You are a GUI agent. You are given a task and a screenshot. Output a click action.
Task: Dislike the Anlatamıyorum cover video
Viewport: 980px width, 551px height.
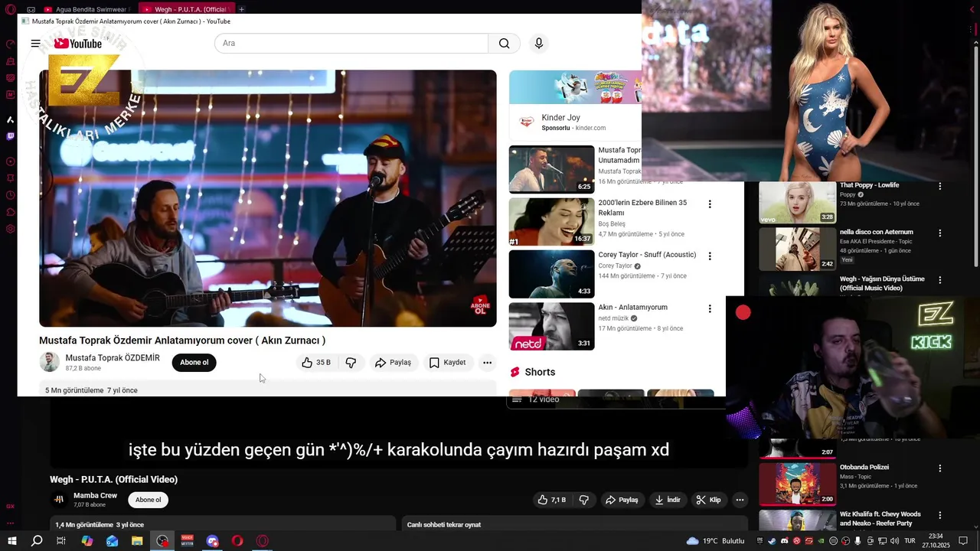tap(351, 363)
